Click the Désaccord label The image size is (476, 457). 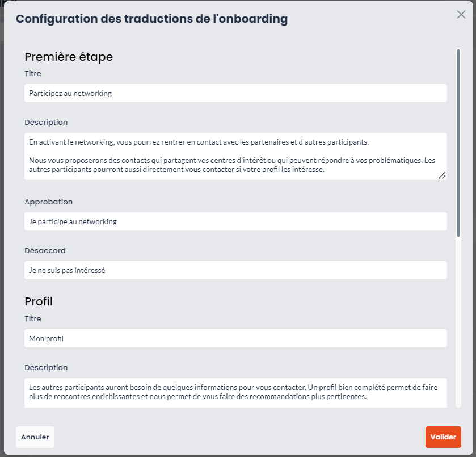pyautogui.click(x=45, y=251)
